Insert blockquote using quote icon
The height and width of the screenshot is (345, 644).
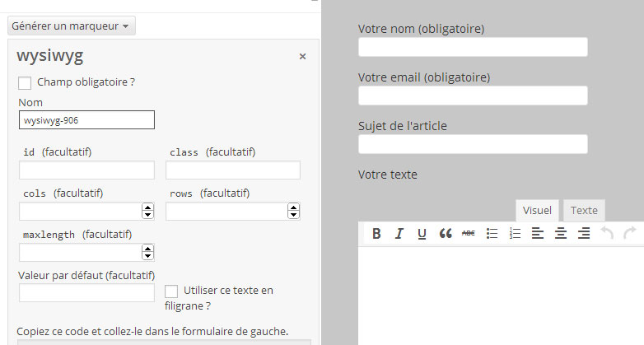point(446,234)
